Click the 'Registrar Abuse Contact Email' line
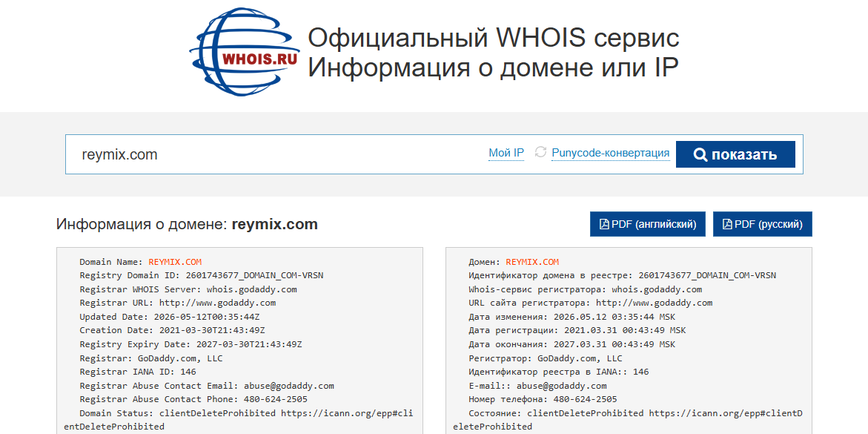The image size is (868, 434). [207, 386]
